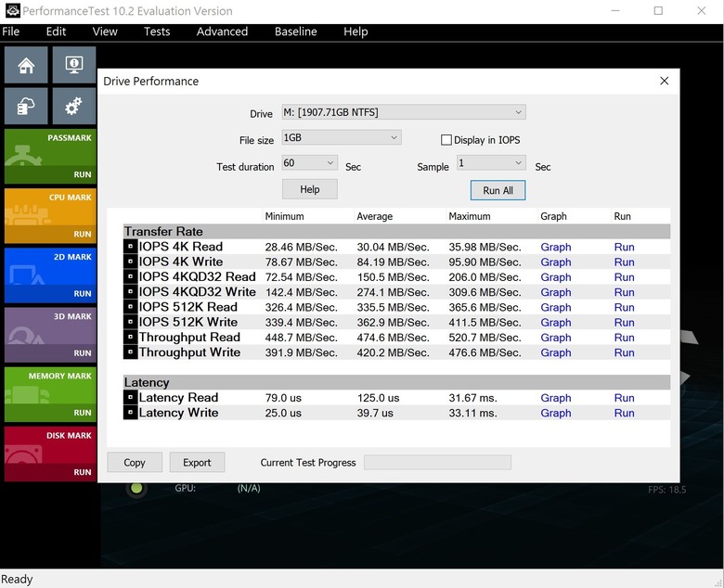724x588 pixels.
Task: Run the Disk Mark tile
Action: tap(50, 454)
